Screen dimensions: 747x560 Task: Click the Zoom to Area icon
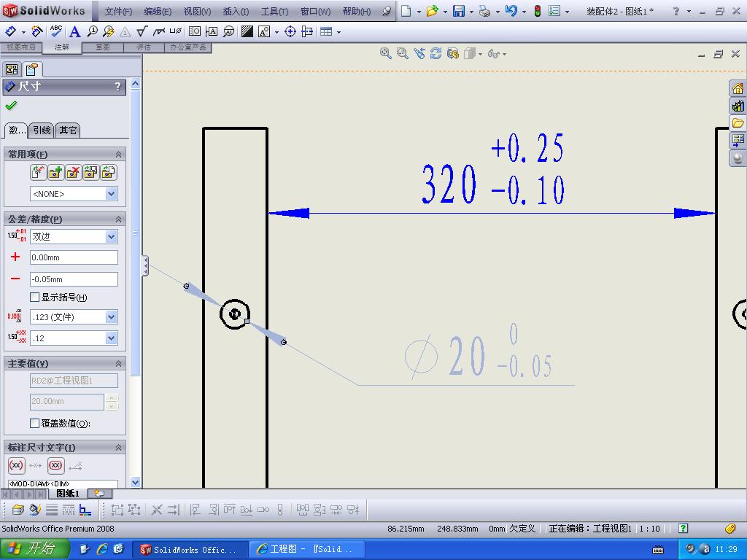pyautogui.click(x=403, y=53)
